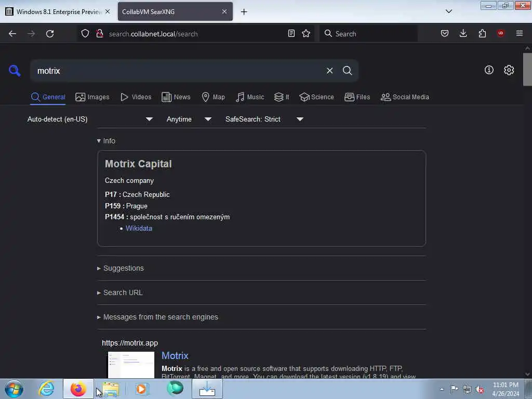Screen dimensions: 532x399
Task: Show hidden system tray icons
Action: pos(442,389)
